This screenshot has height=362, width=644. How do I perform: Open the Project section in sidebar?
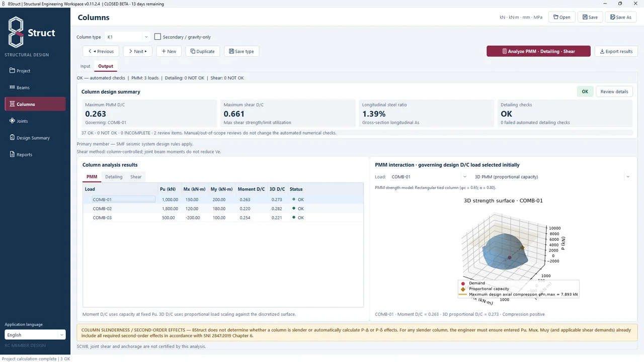click(x=35, y=70)
